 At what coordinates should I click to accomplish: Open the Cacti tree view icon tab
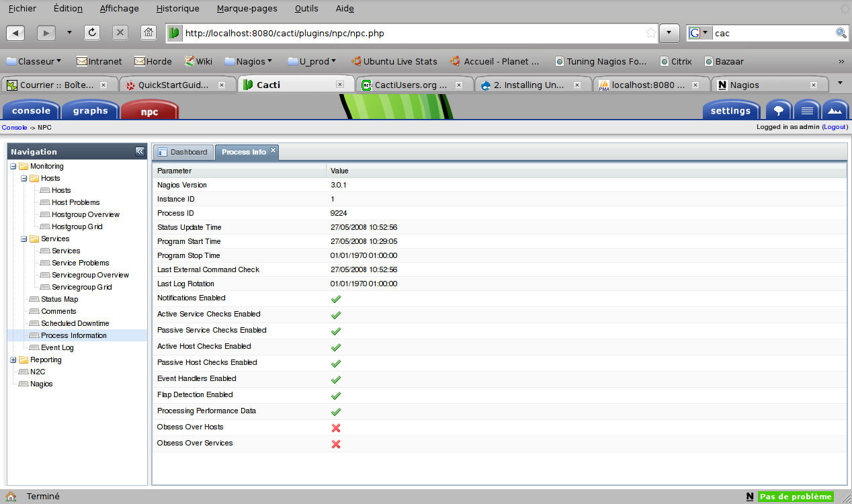coord(779,111)
